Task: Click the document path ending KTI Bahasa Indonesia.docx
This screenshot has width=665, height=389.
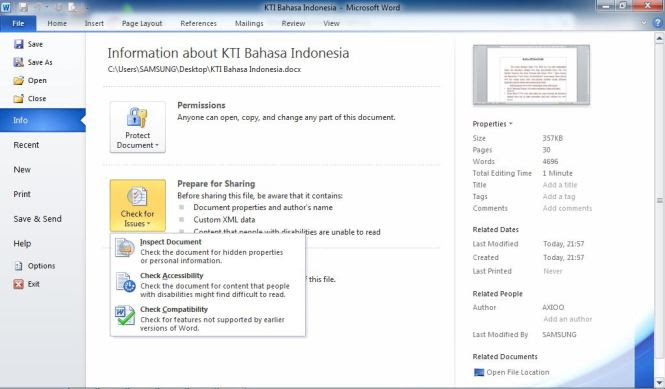Action: pyautogui.click(x=204, y=69)
